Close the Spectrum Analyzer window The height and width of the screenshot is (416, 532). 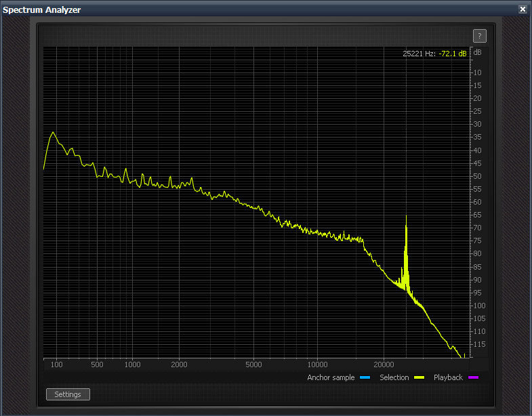(x=523, y=9)
